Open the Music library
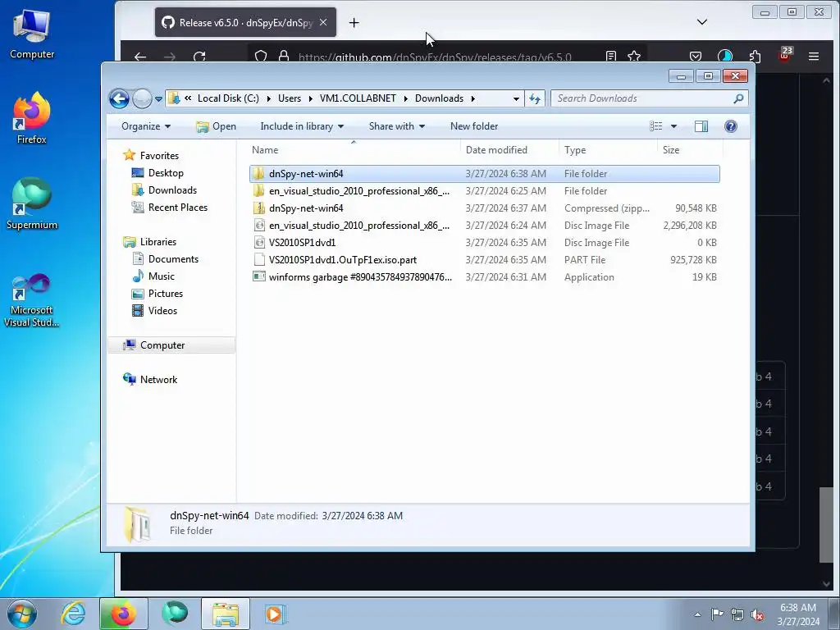The width and height of the screenshot is (840, 630). point(162,276)
